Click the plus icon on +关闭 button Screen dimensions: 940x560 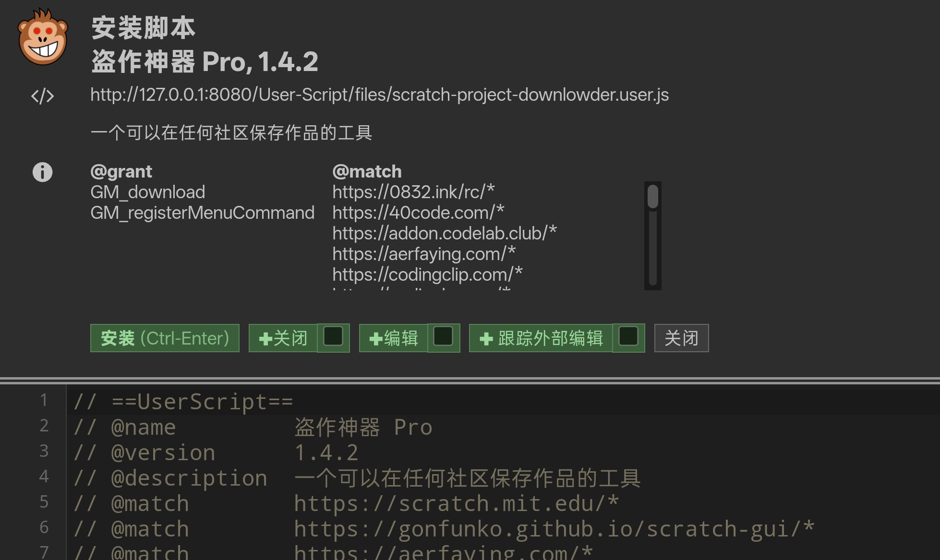click(x=265, y=339)
